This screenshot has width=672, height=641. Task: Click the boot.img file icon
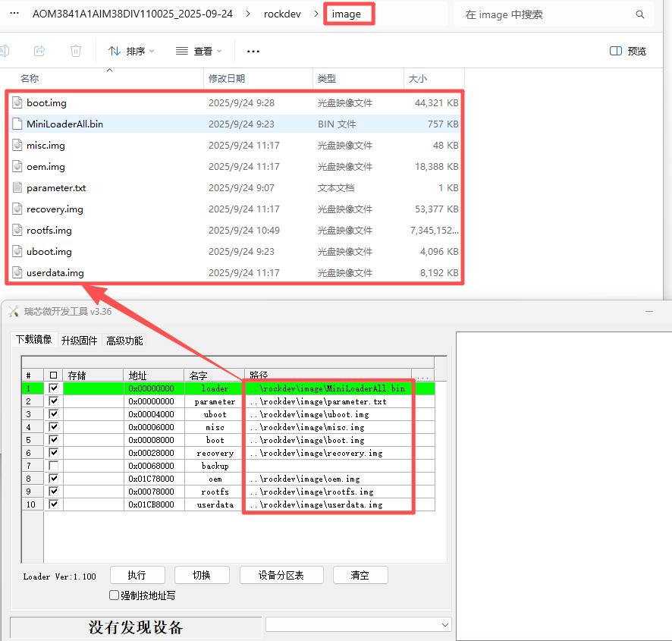coord(18,102)
